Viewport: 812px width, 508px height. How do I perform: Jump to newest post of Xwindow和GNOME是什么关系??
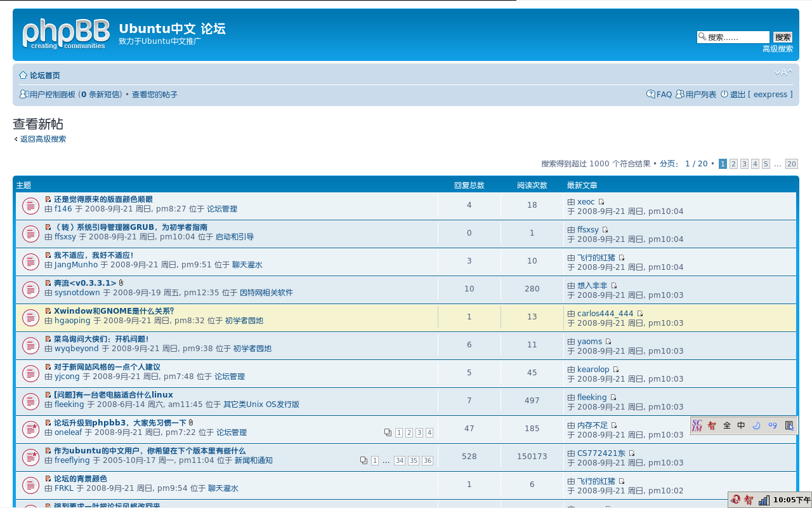(48, 311)
